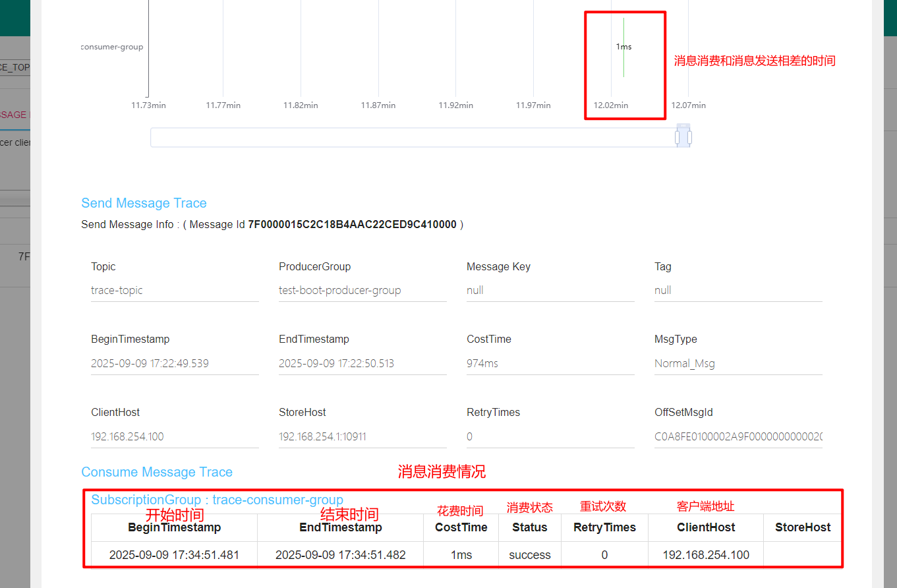Click the end handle of the chart zoom slider
This screenshot has height=588, width=897.
(x=689, y=137)
